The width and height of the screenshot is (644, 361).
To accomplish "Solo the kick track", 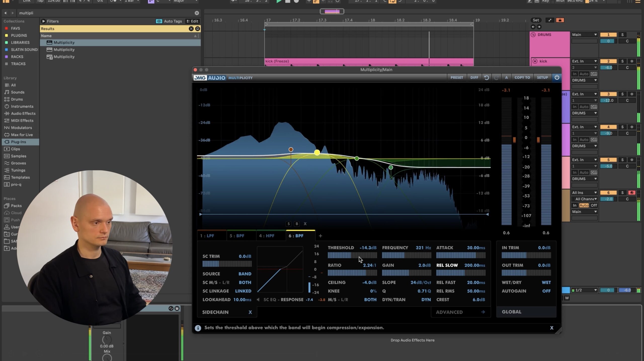I will pos(622,61).
